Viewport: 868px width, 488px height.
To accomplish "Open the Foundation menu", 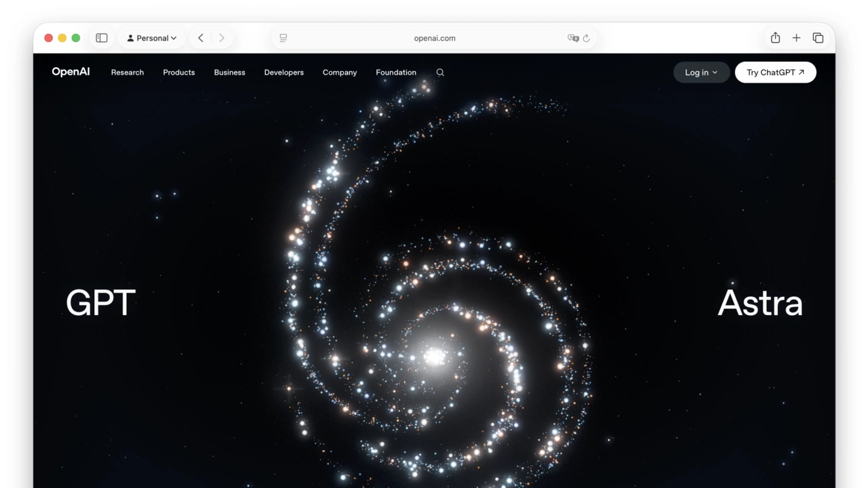I will coord(396,73).
